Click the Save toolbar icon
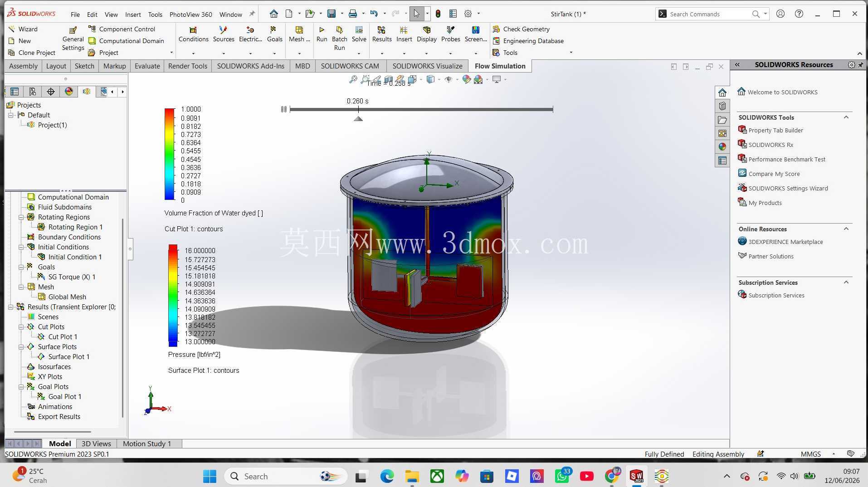The height and width of the screenshot is (487, 868). [332, 14]
